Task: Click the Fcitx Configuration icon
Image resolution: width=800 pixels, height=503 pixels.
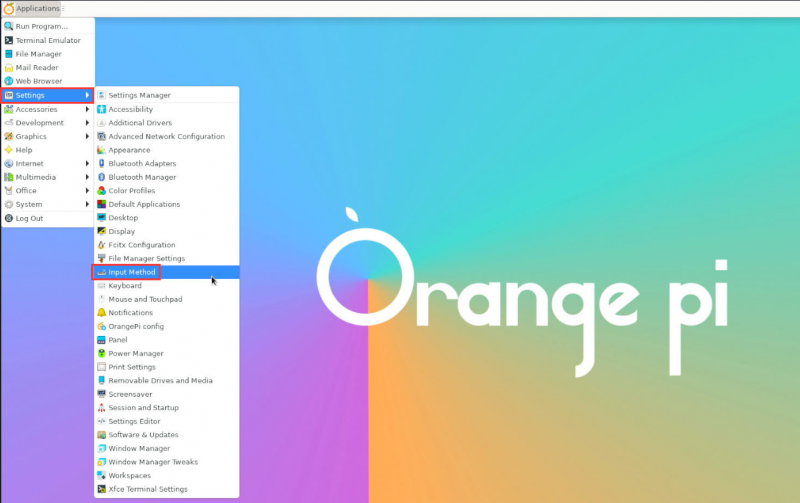Action: [101, 245]
